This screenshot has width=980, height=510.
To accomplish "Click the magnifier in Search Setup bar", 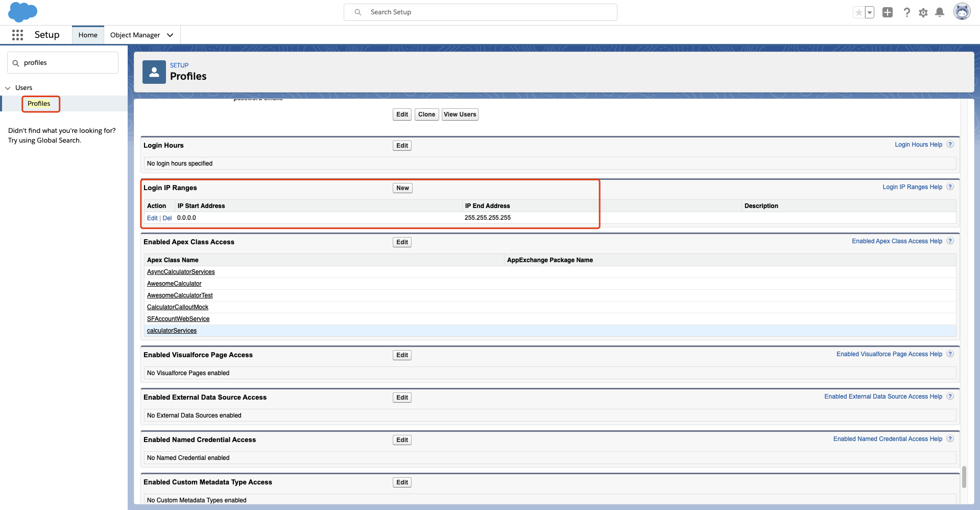I will pyautogui.click(x=358, y=12).
